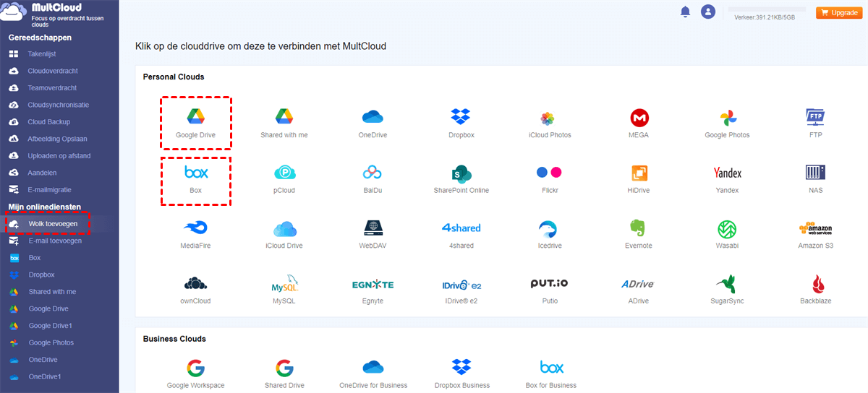Screen dimensions: 868x393
Task: Open the user account avatar
Action: click(708, 12)
